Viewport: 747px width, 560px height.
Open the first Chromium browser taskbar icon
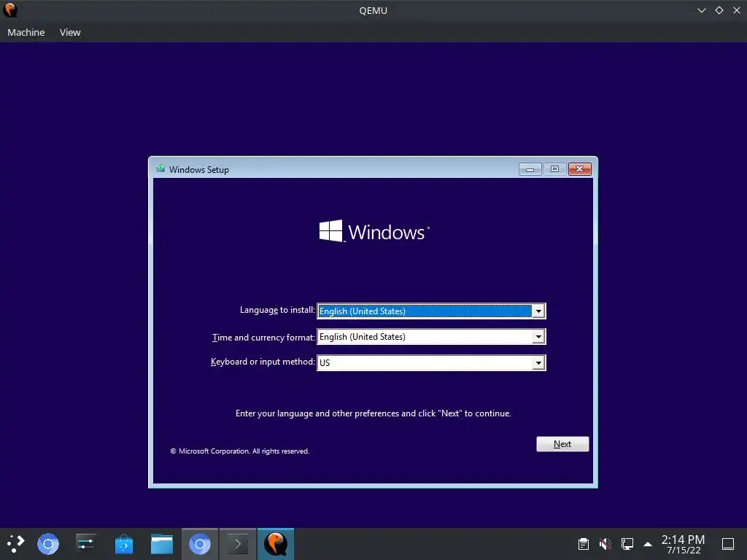click(48, 544)
